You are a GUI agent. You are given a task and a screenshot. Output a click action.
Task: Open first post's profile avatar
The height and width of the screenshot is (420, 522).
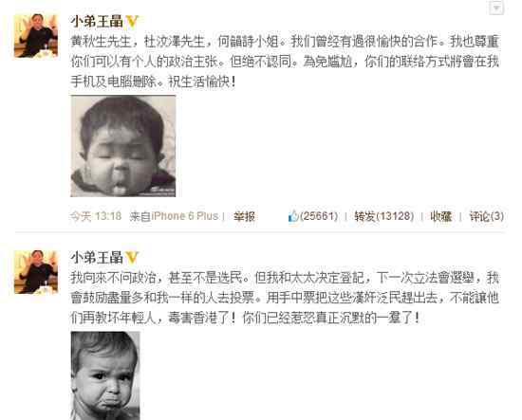coord(36,36)
